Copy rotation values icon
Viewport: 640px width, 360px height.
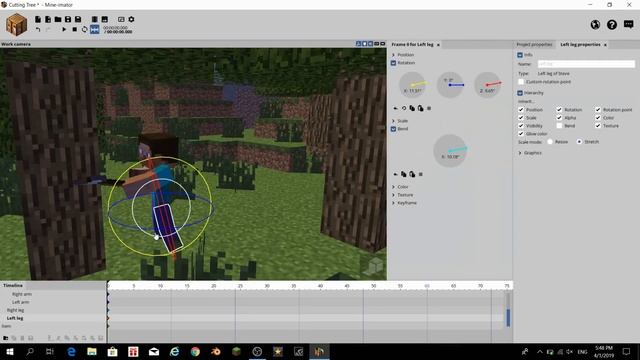coord(412,108)
